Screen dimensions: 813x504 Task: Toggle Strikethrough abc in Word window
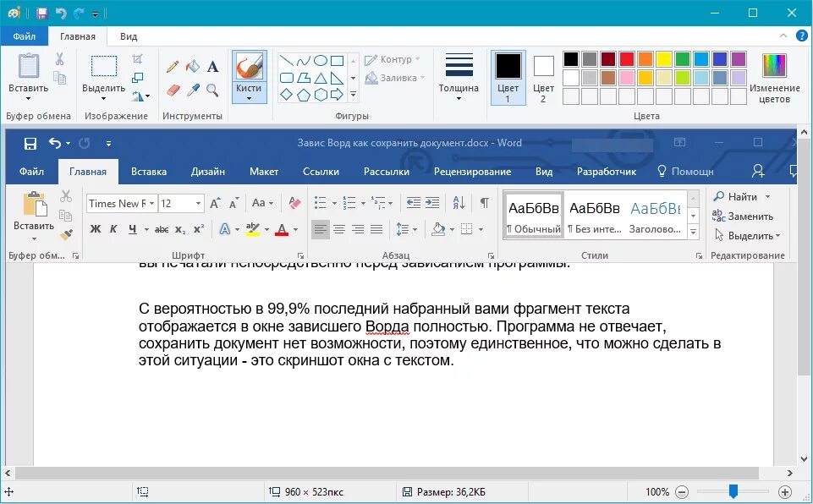point(162,228)
